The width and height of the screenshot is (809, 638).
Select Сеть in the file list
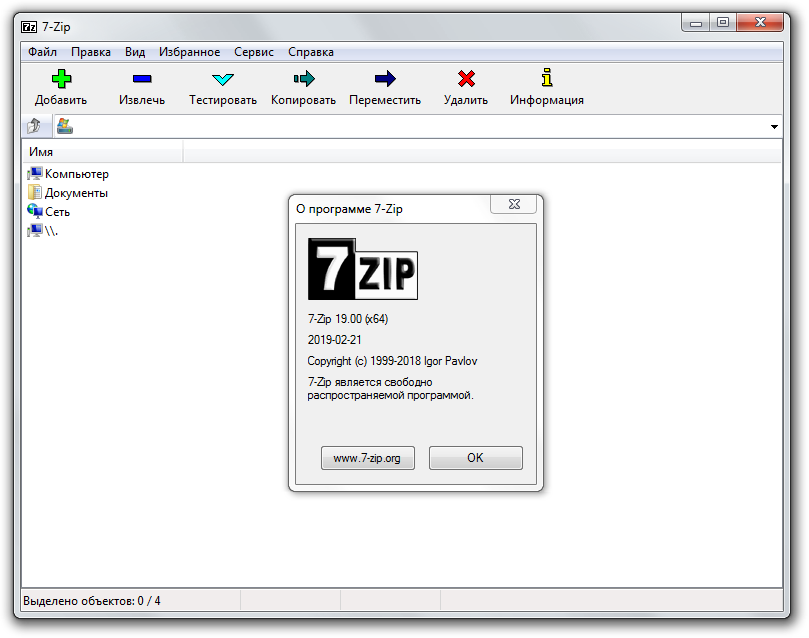click(x=55, y=211)
